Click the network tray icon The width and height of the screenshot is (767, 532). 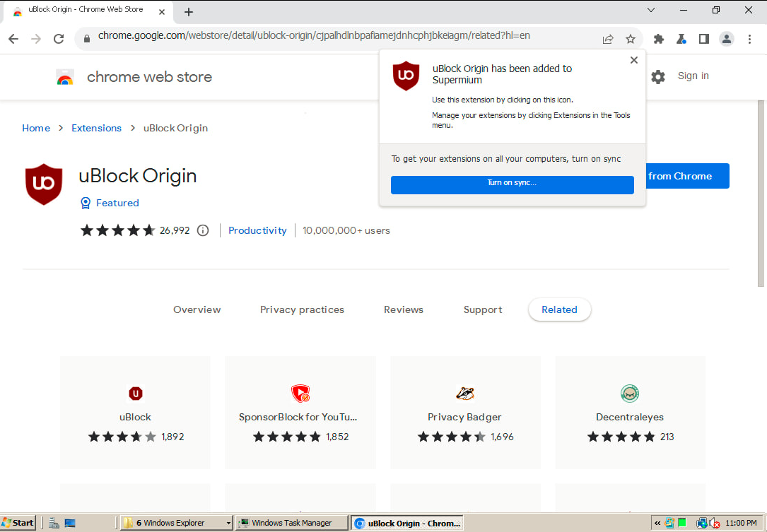(701, 524)
